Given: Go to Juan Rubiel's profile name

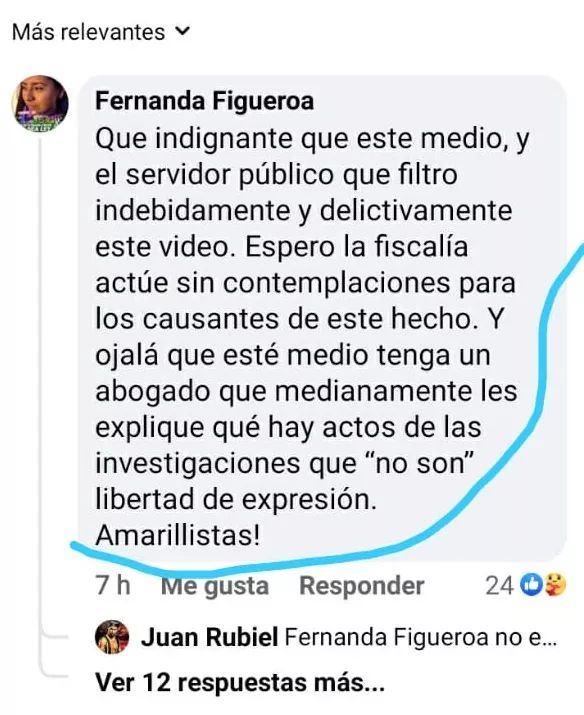Looking at the screenshot, I should click(x=209, y=637).
